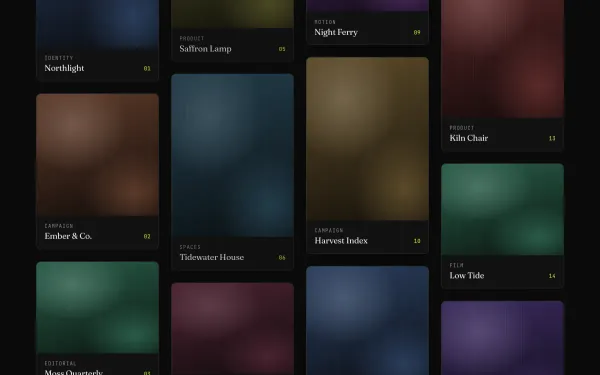
Task: Click number 10 on Harvest Index card
Action: (417, 241)
